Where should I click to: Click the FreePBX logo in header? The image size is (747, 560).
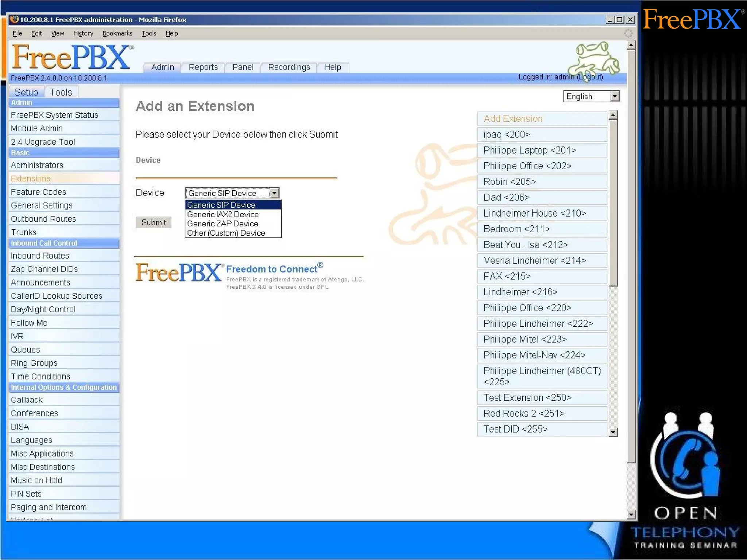(x=71, y=57)
